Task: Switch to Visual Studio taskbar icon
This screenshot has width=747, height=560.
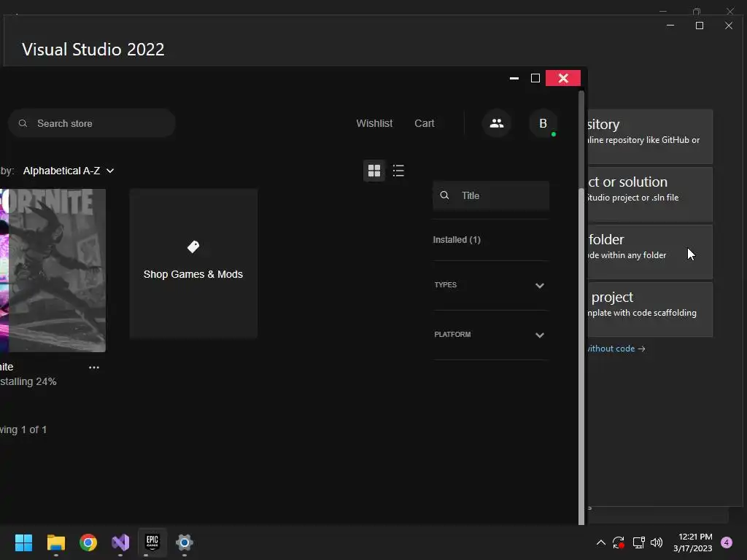Action: point(120,542)
